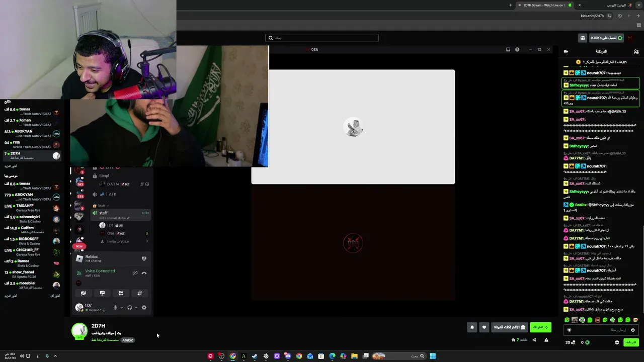The width and height of the screenshot is (644, 362).
Task: Click Invite to Voice row
Action: (x=121, y=241)
